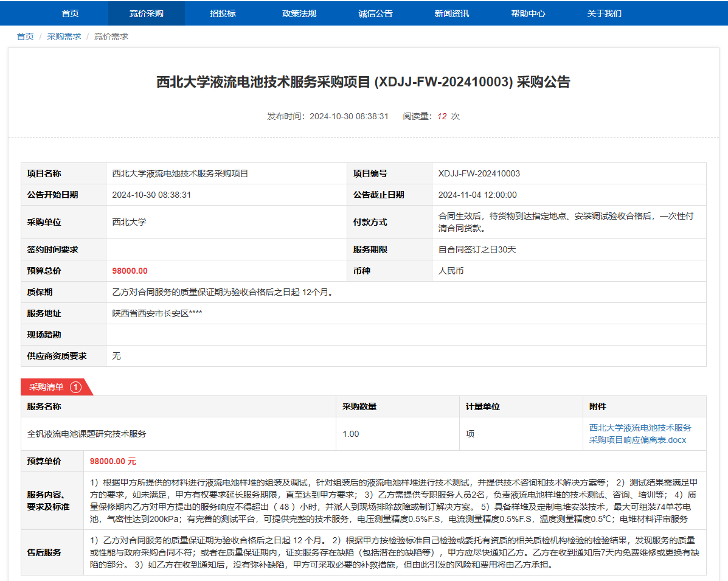Viewport: 728px width, 581px height.
Task: Click the 服务期限 value 自合同签订之日30天
Action: [477, 249]
